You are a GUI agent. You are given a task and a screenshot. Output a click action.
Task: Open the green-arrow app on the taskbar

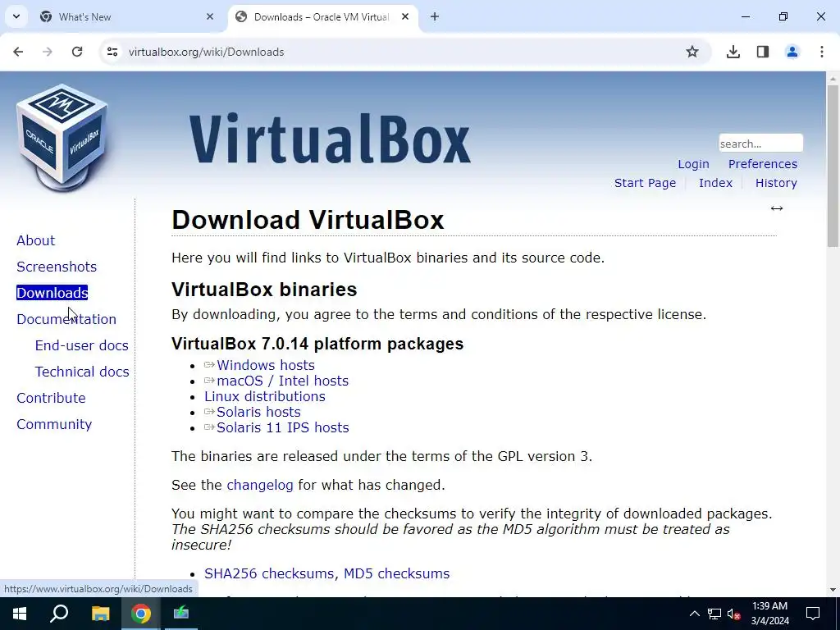181,614
